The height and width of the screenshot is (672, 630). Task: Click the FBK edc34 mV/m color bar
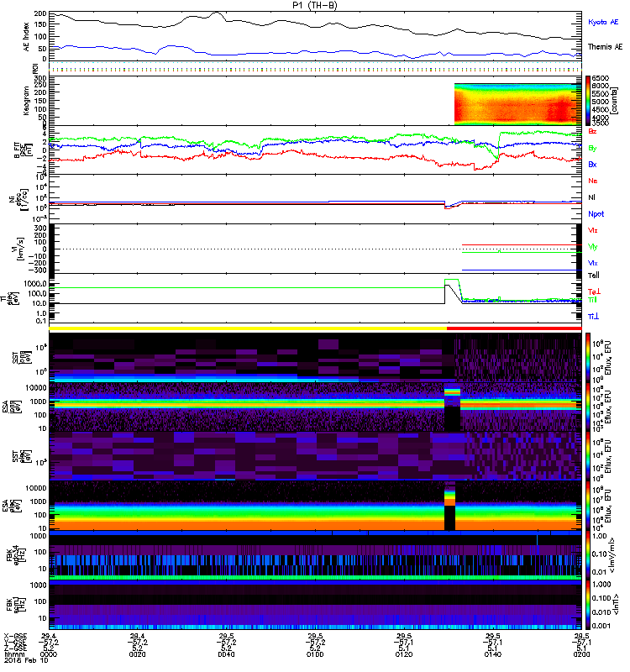pos(588,554)
